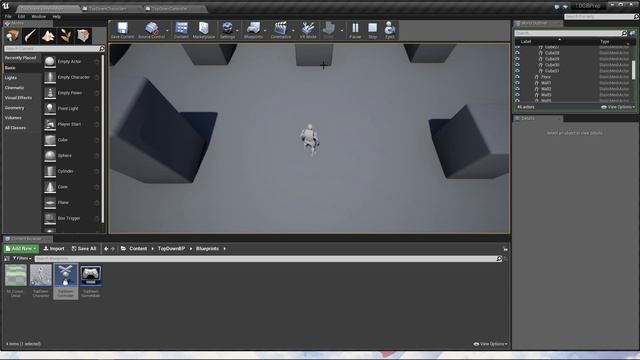This screenshot has width=640, height=360.
Task: Eject from the player controller
Action: [x=390, y=31]
